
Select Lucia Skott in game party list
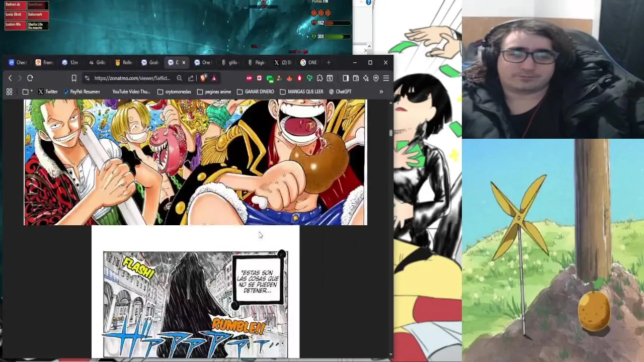pos(15,15)
